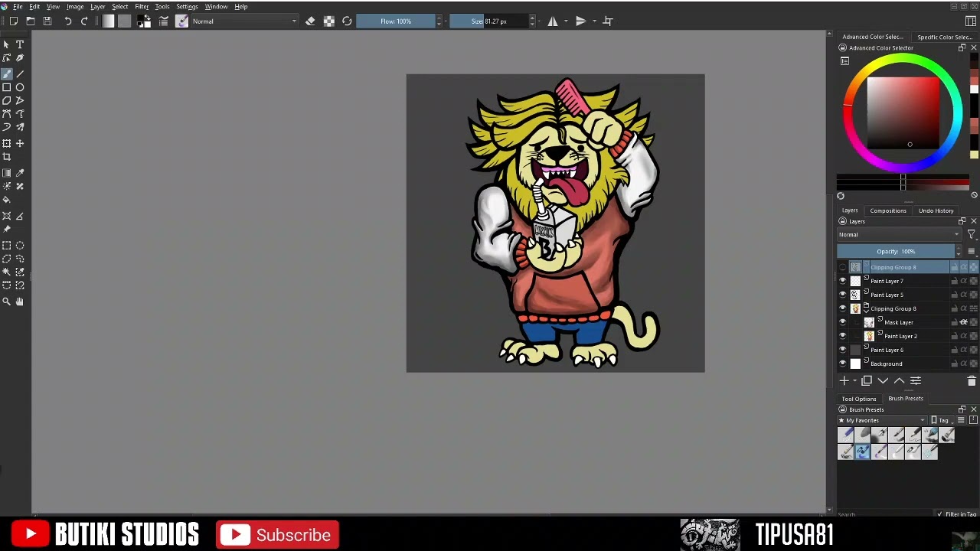
Task: Open the brush preset chooser
Action: click(181, 21)
